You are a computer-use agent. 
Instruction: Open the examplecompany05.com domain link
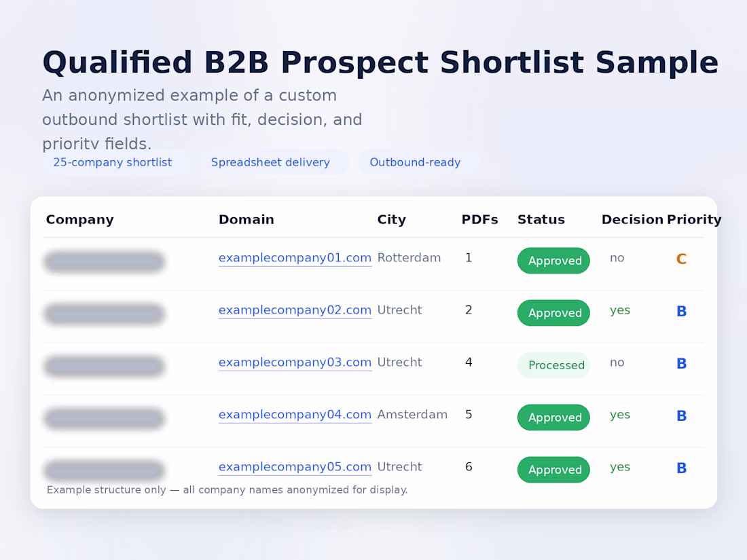click(x=295, y=467)
